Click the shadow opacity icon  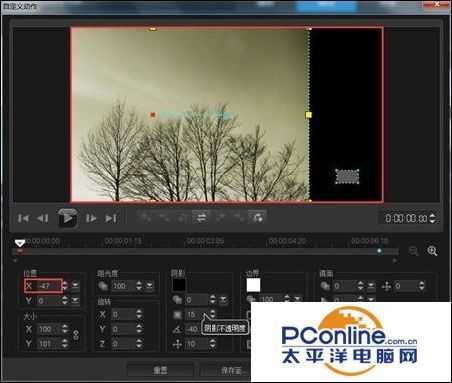click(177, 300)
